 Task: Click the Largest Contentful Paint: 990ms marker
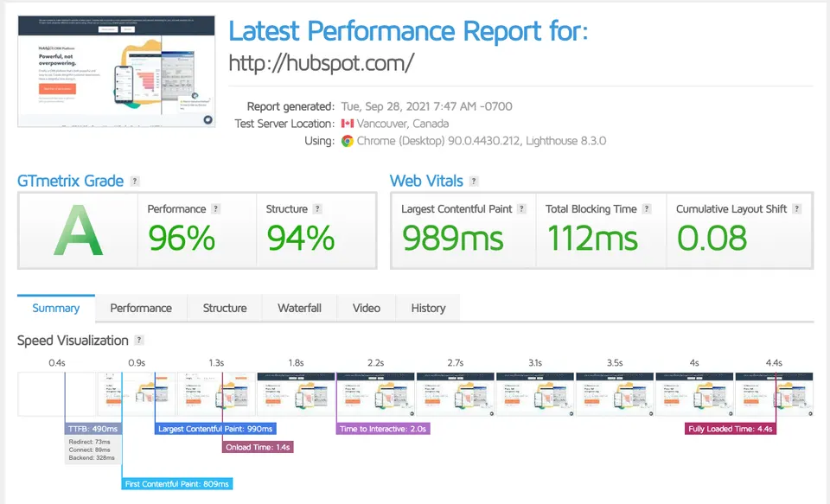click(x=215, y=429)
